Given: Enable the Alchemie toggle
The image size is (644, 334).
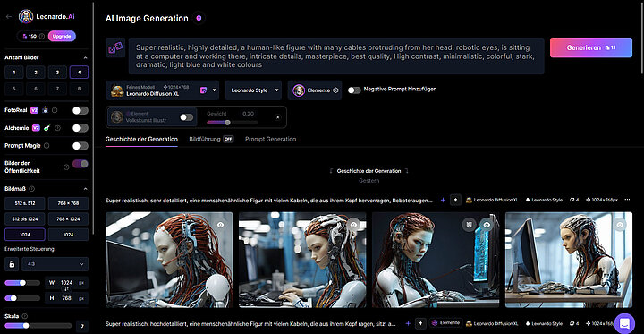Looking at the screenshot, I should [80, 128].
